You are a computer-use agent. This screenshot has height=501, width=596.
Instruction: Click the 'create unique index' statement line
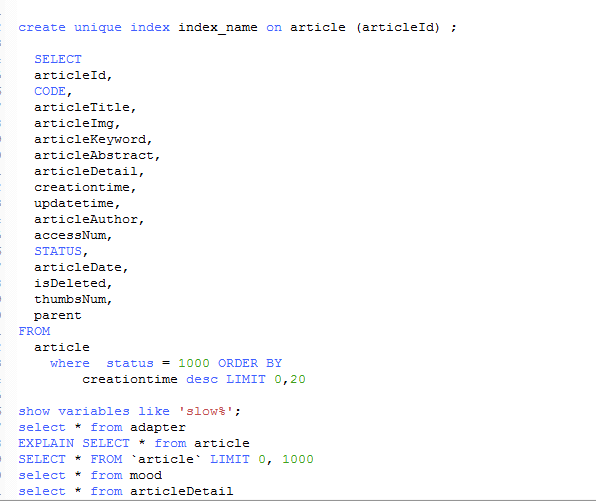(237, 28)
